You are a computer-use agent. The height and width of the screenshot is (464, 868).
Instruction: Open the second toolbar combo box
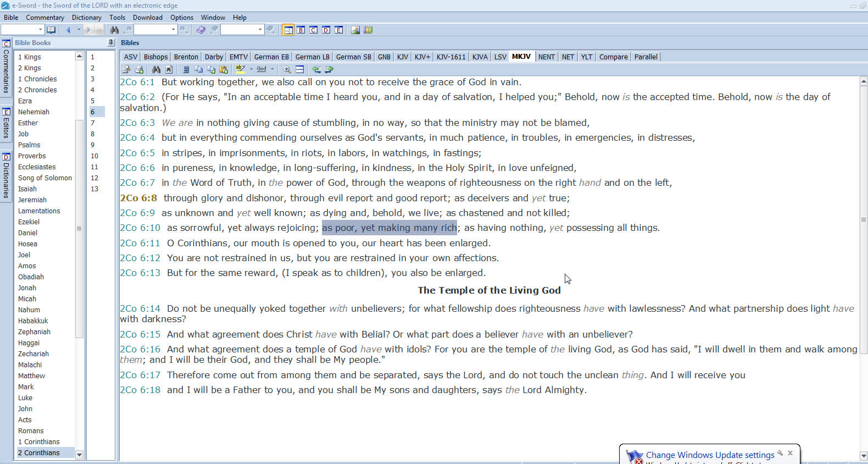point(242,30)
